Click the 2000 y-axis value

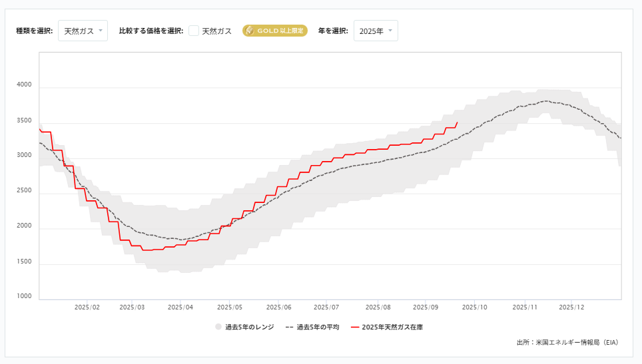[24, 226]
